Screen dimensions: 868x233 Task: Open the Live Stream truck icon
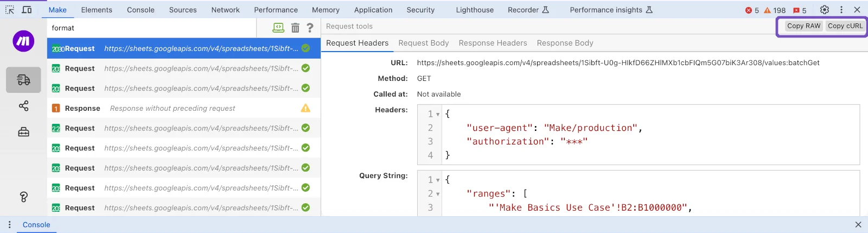(23, 80)
